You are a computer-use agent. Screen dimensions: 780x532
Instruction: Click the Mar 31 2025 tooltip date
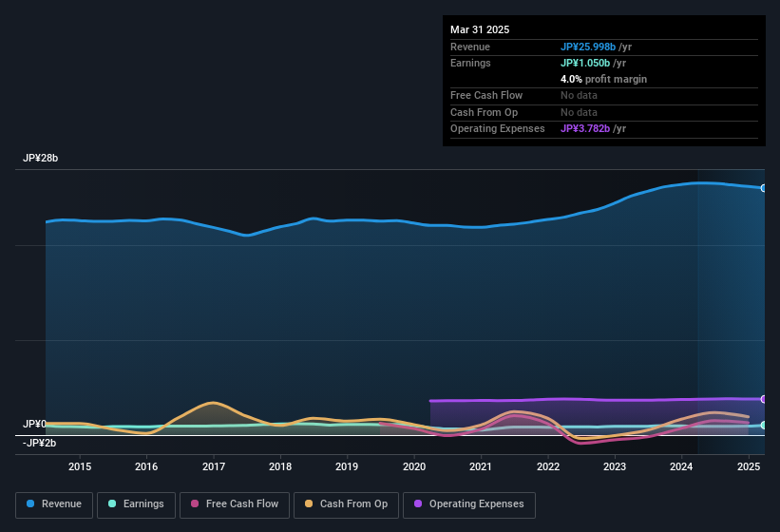[x=480, y=29]
